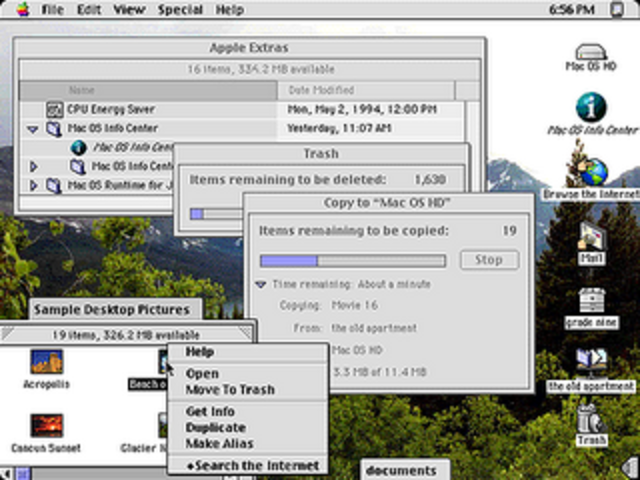This screenshot has width=640, height=480.
Task: Click the Apple Extras window title bar
Action: tap(249, 48)
